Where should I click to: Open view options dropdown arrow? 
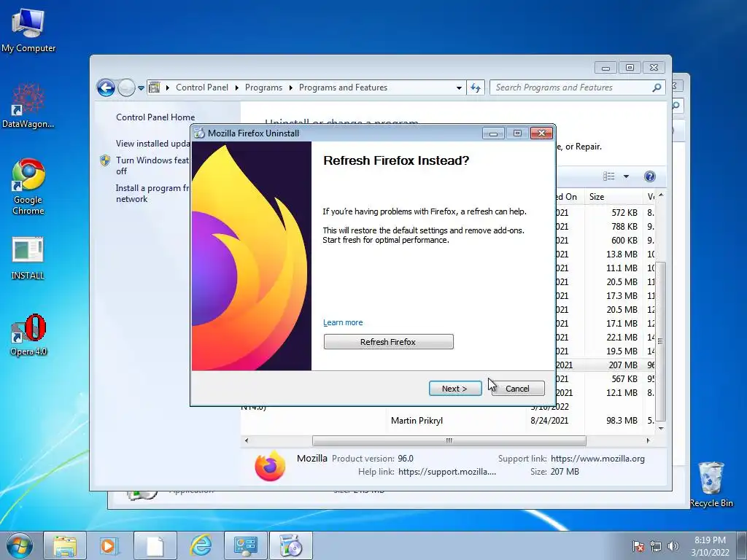626,176
